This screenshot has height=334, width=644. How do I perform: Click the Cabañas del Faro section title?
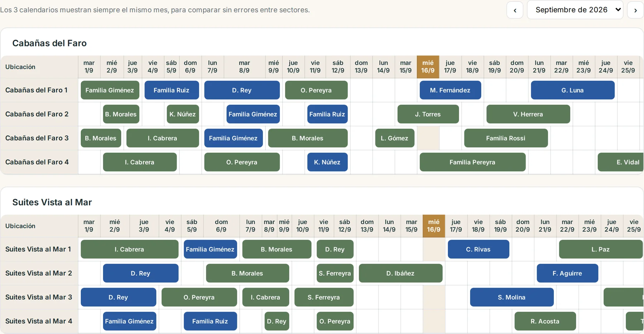tap(49, 43)
